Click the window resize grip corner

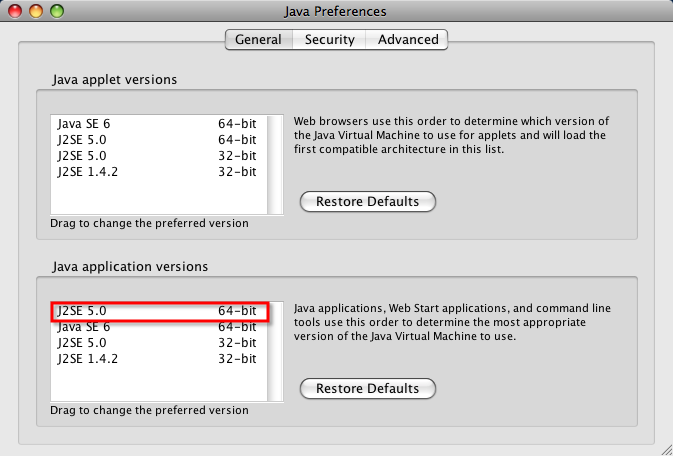click(666, 449)
